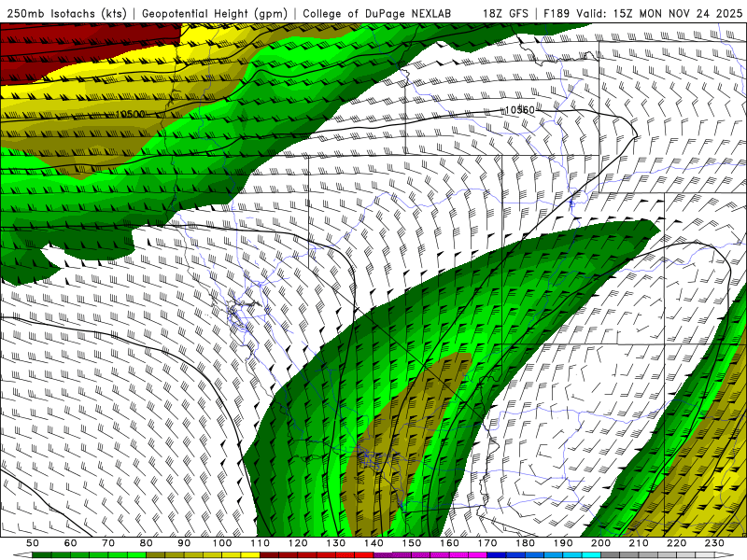
Task: Click the '18Z GFS' model run label
Action: tap(505, 13)
